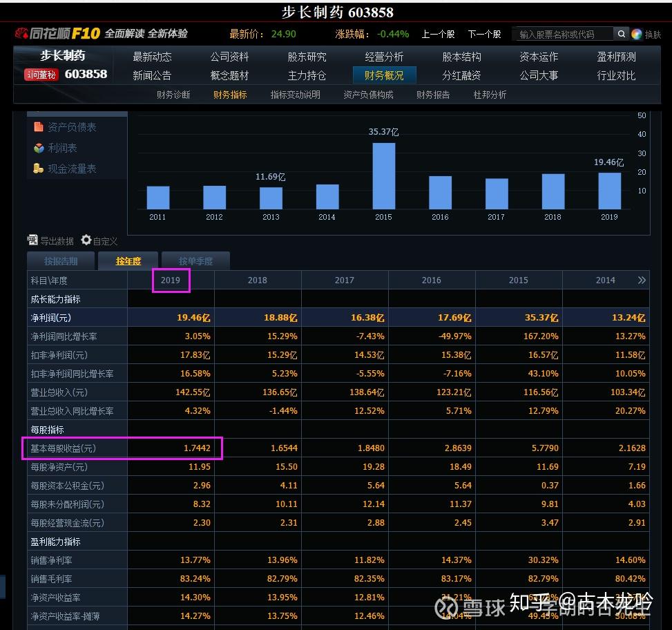Click the 19.46亿 net profit cell
This screenshot has width=672, height=630.
point(193,318)
